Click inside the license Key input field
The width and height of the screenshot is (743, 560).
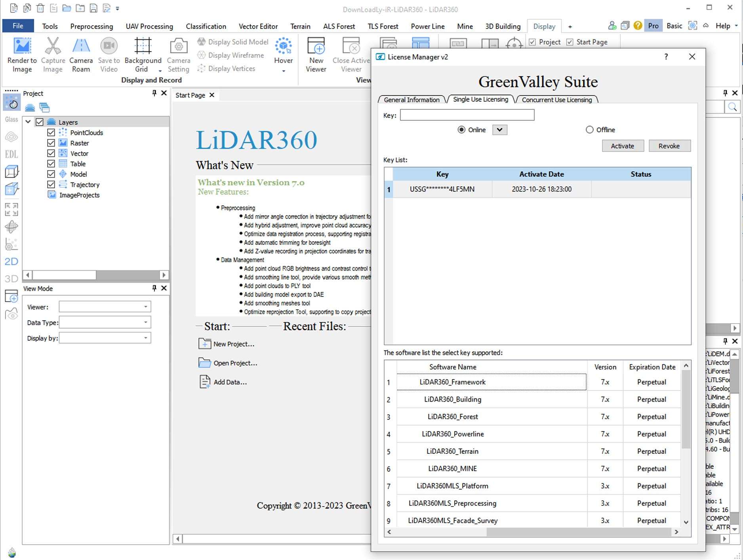click(467, 115)
